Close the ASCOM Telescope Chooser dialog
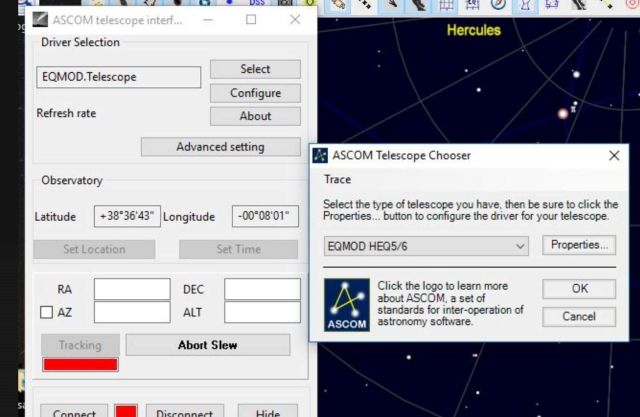 (x=614, y=155)
